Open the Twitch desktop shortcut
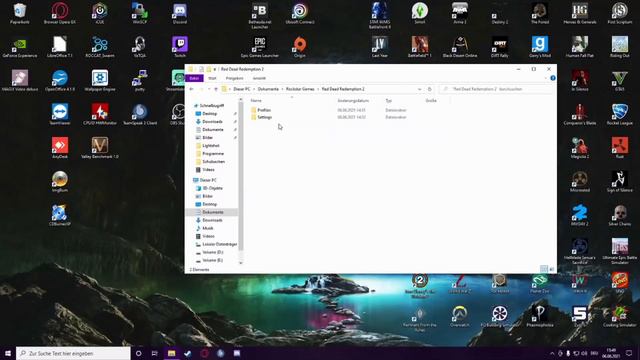 pyautogui.click(x=180, y=47)
